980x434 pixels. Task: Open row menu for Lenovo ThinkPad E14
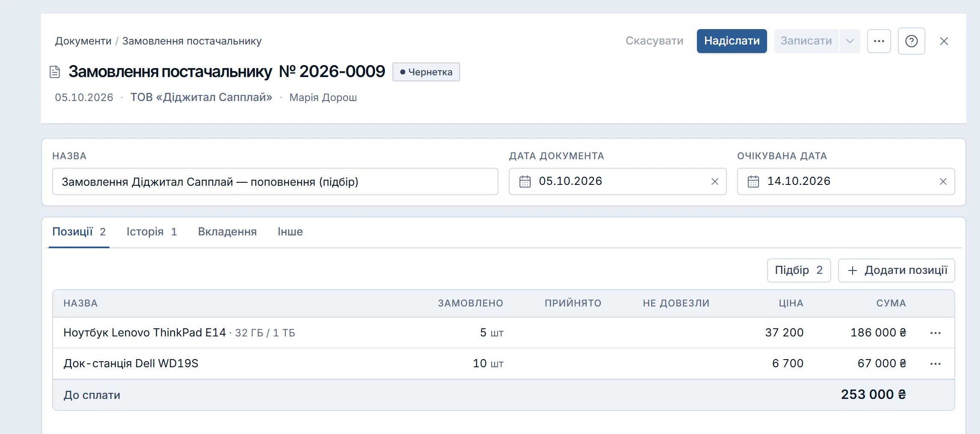[935, 333]
